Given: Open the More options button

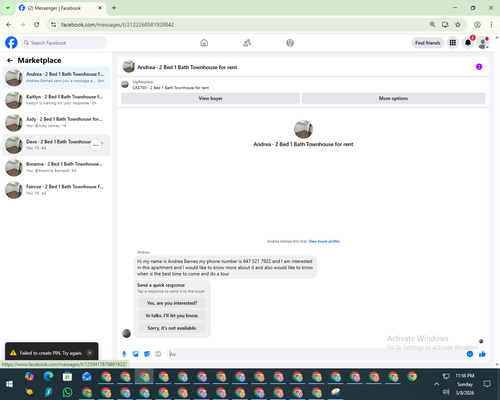Looking at the screenshot, I should (x=393, y=98).
